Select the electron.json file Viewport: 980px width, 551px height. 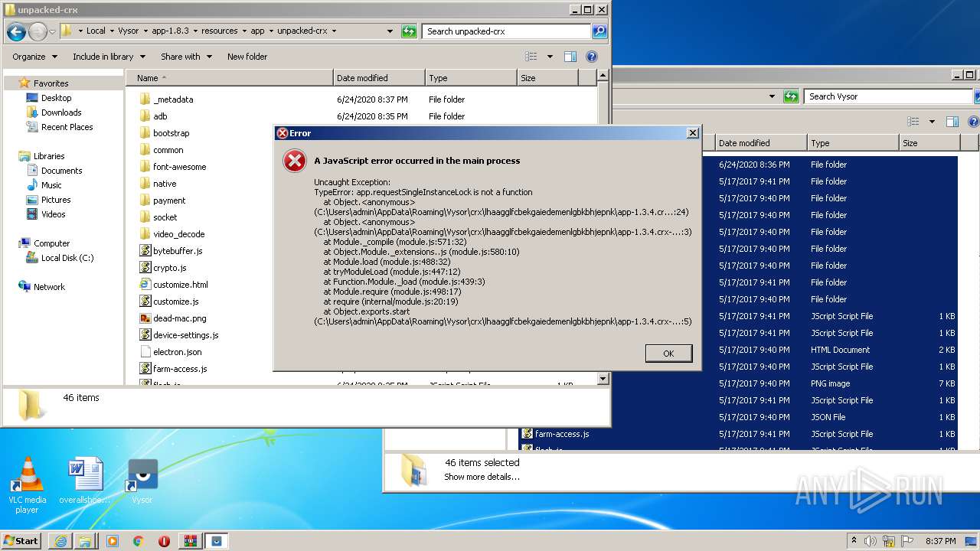point(177,352)
